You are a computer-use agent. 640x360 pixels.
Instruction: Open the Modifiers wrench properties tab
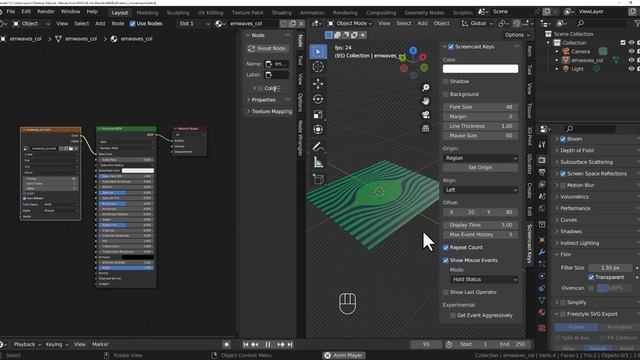542,252
